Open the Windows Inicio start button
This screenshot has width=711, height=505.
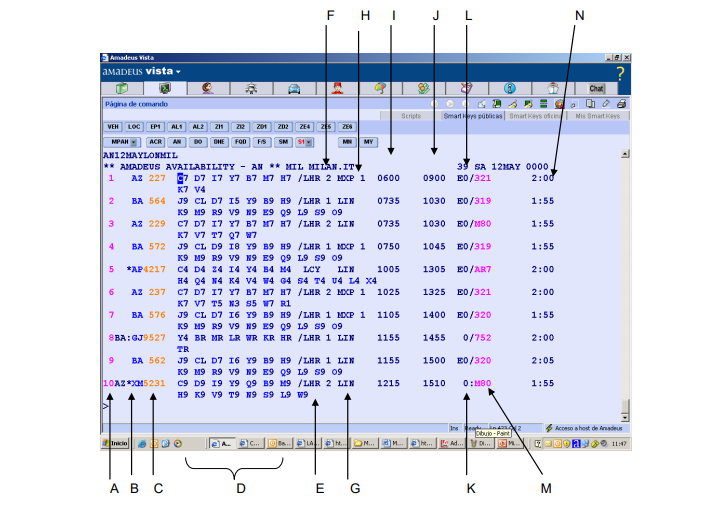(115, 443)
